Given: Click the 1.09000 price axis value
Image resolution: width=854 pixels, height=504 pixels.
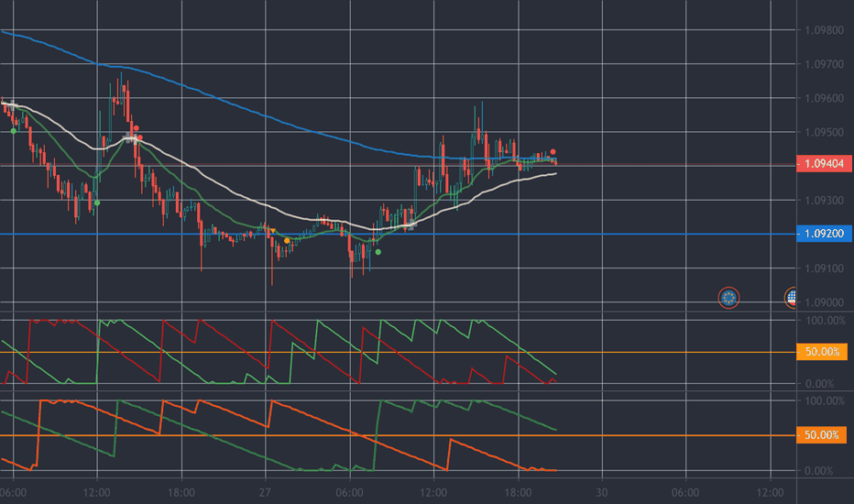Looking at the screenshot, I should coord(824,302).
